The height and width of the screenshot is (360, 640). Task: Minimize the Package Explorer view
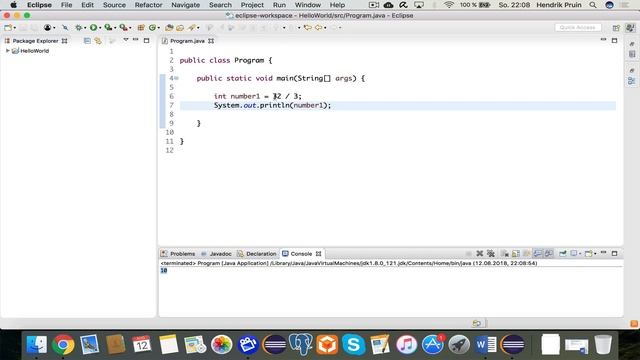click(x=136, y=40)
